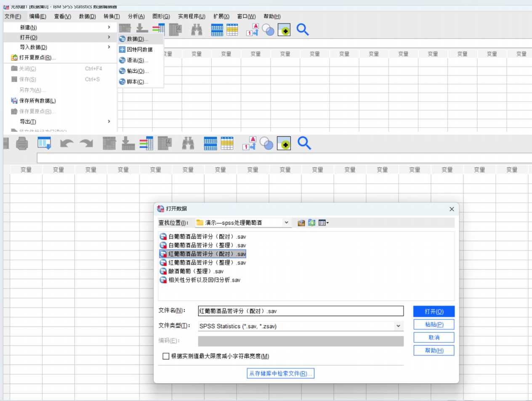This screenshot has width=532, height=401.
Task: Open the 文件类型 SPSS Statistics dropdown
Action: (398, 326)
